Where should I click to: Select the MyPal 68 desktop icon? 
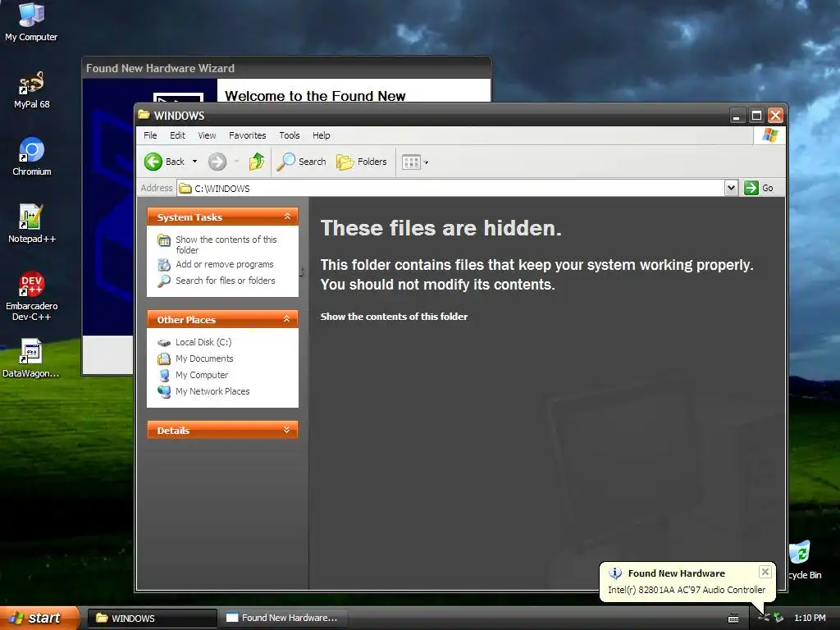coord(32,90)
